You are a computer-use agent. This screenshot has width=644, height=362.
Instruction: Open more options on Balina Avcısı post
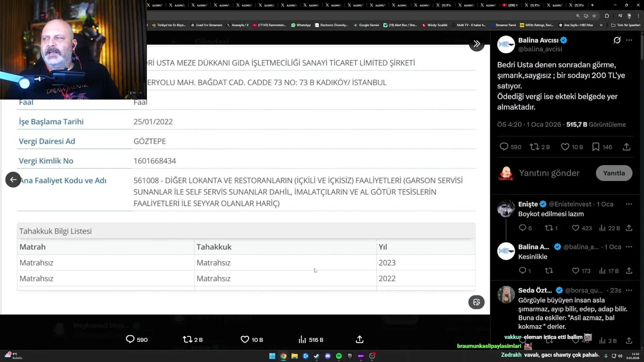pyautogui.click(x=629, y=40)
